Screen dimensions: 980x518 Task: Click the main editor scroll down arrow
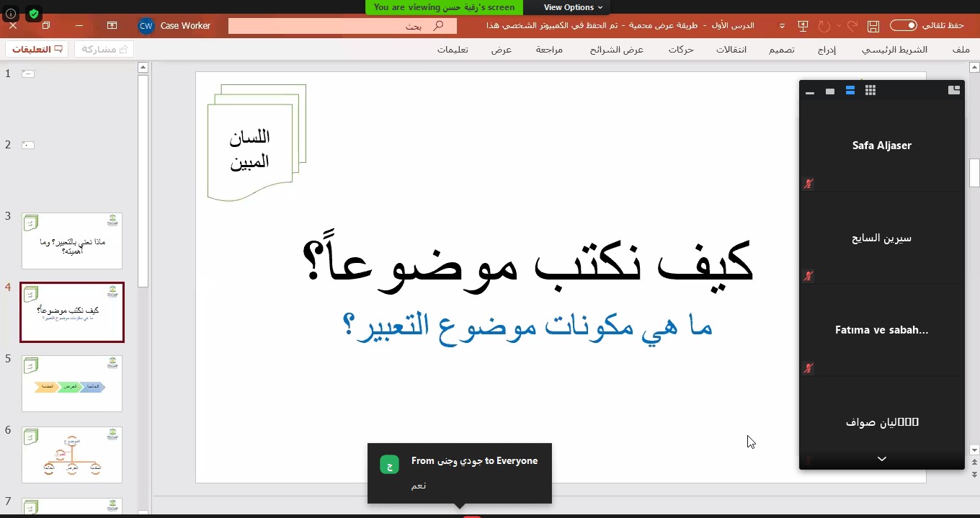[x=974, y=450]
